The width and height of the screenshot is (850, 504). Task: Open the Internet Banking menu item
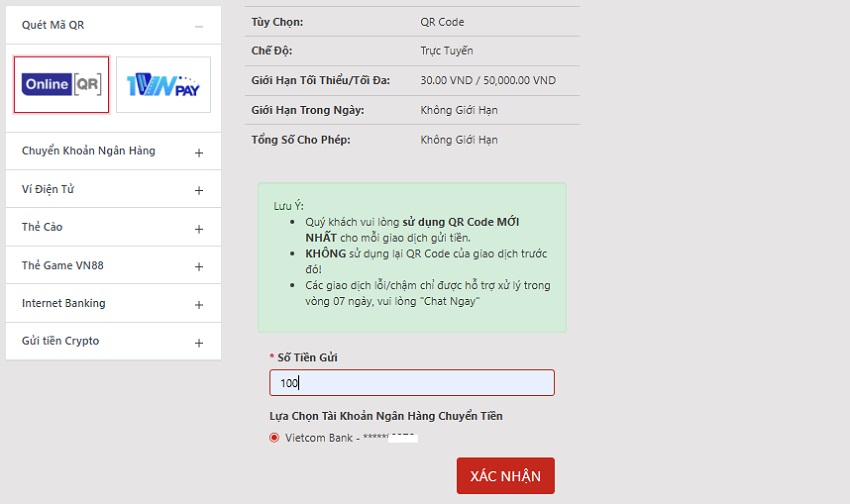[x=63, y=303]
